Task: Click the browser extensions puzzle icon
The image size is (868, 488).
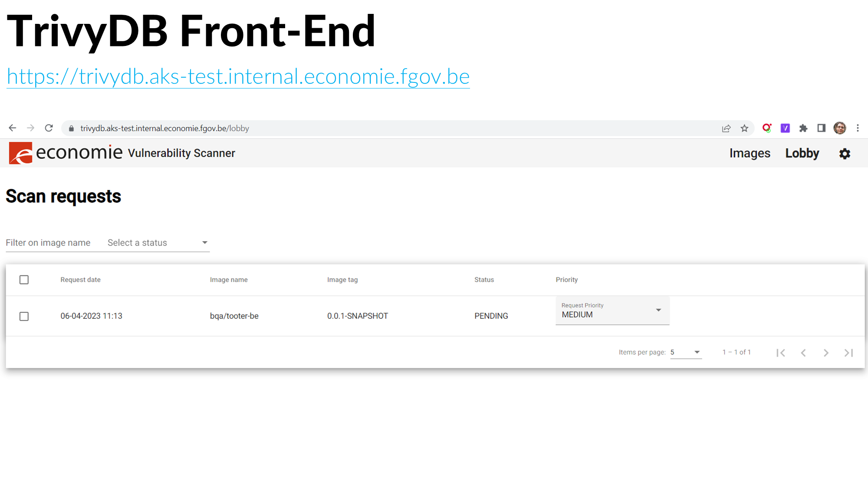Action: pyautogui.click(x=803, y=128)
